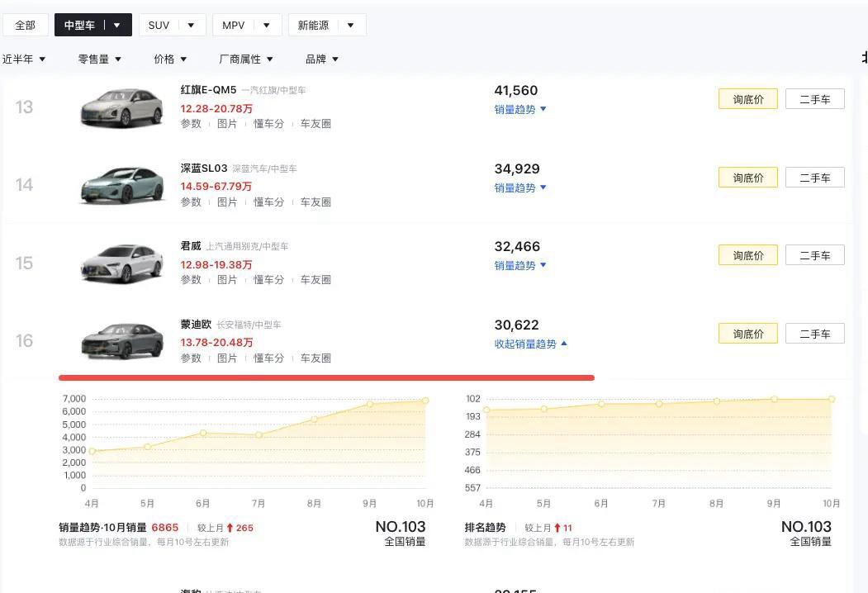Open the 红旗E-QM5 model title
Viewport: 868px width, 593px height.
(x=208, y=90)
